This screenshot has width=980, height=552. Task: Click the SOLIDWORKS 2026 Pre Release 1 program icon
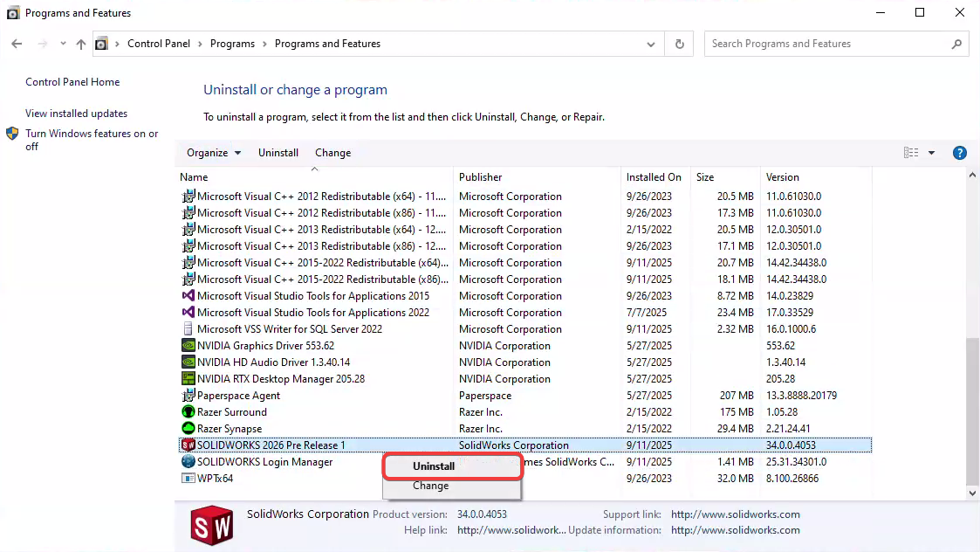188,445
